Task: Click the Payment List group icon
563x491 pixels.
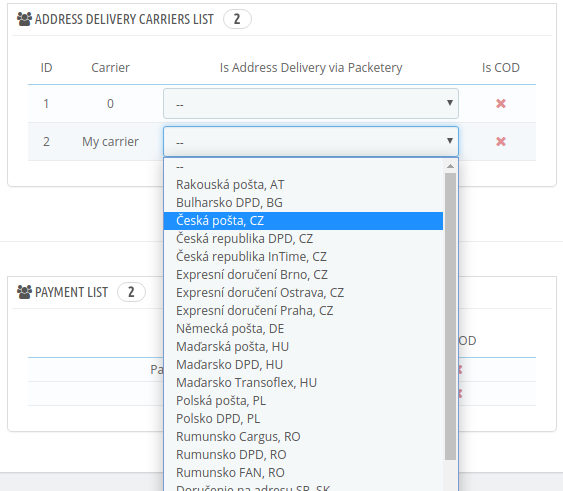Action: click(x=24, y=292)
